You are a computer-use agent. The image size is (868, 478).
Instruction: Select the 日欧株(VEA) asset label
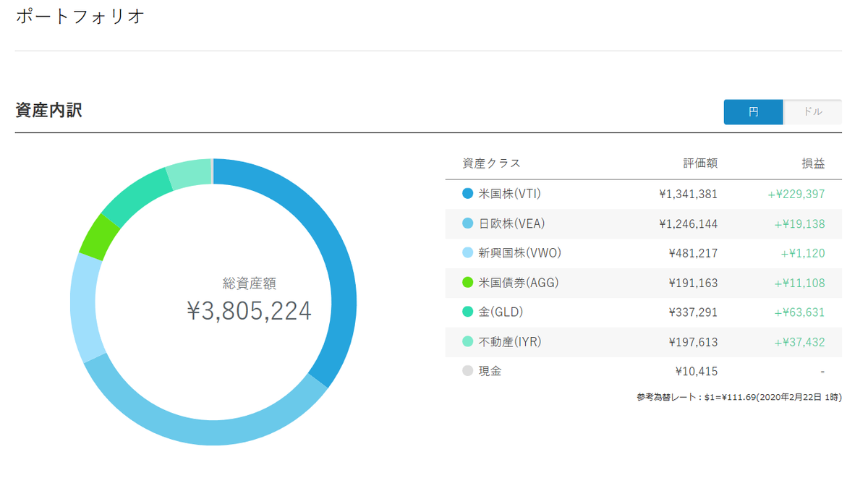pyautogui.click(x=511, y=223)
